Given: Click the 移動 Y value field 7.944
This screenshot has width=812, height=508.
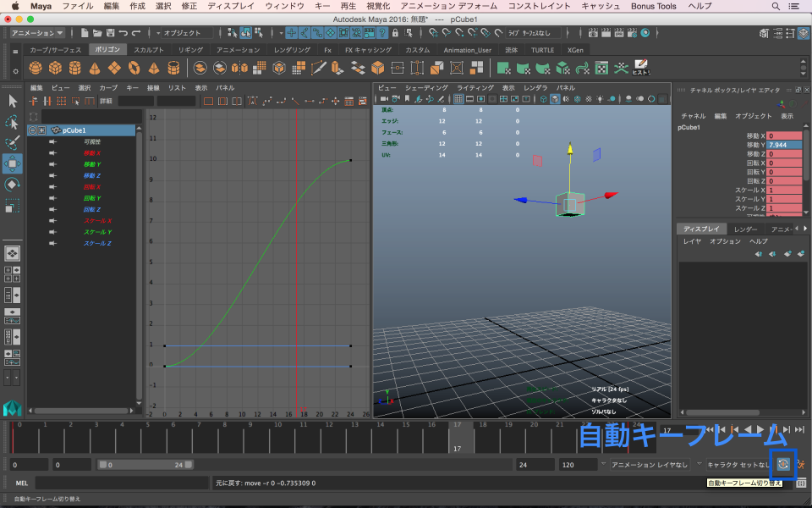Looking at the screenshot, I should coord(784,145).
